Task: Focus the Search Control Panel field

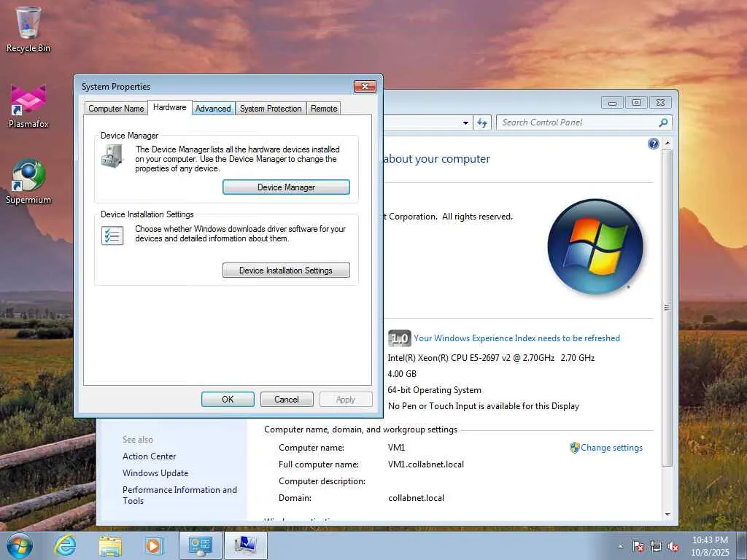Action: pos(578,122)
